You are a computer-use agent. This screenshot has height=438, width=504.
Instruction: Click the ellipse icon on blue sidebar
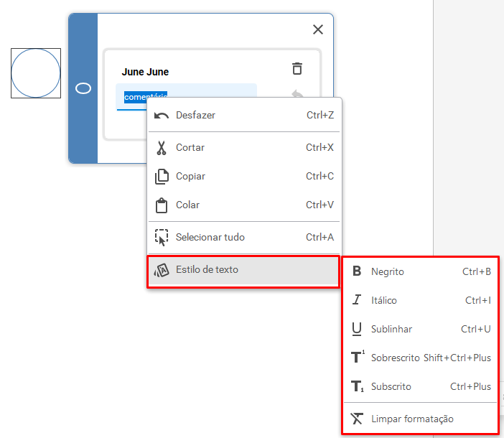83,88
